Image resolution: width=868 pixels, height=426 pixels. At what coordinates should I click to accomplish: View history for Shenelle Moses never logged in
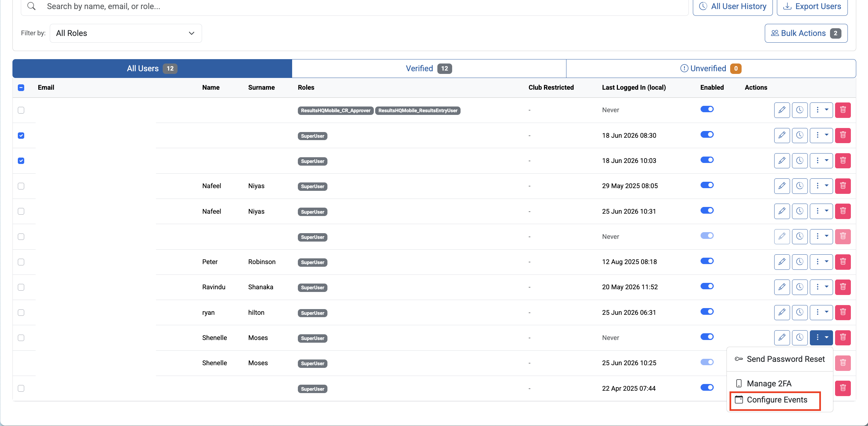pyautogui.click(x=800, y=338)
